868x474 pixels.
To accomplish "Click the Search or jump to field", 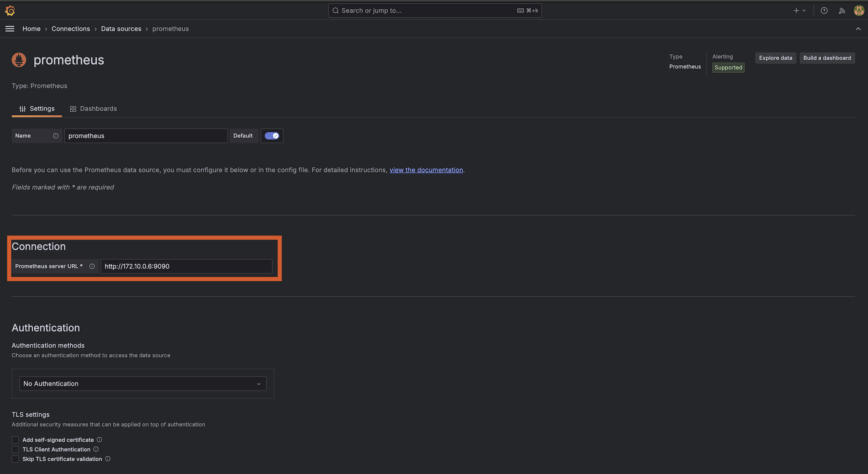I will click(x=435, y=11).
